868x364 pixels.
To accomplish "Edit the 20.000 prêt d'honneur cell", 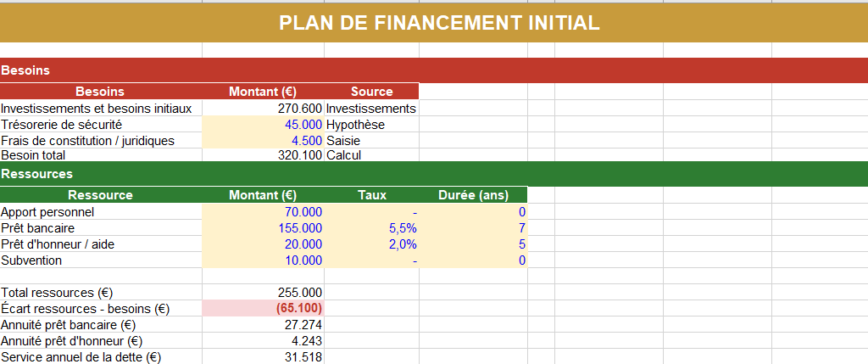I will 263,244.
